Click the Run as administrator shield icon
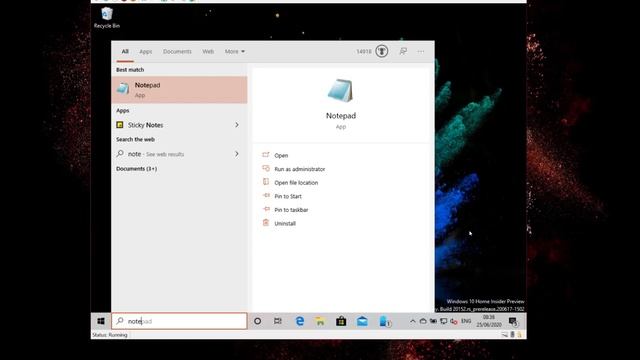Screen dimensions: 640x360 click(266, 168)
